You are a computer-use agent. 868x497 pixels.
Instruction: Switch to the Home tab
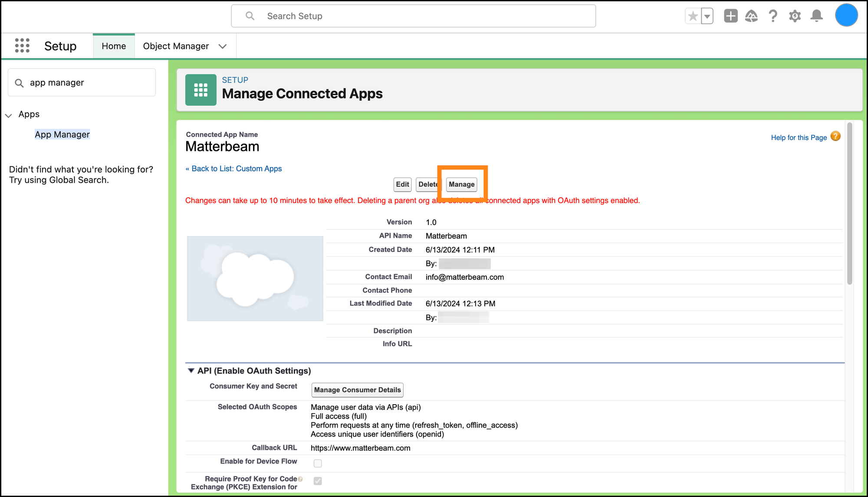click(114, 46)
